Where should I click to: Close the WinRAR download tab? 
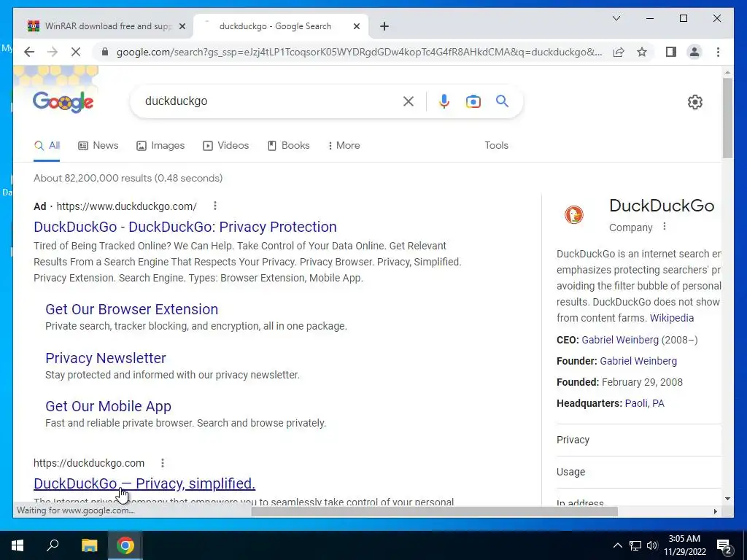[182, 26]
